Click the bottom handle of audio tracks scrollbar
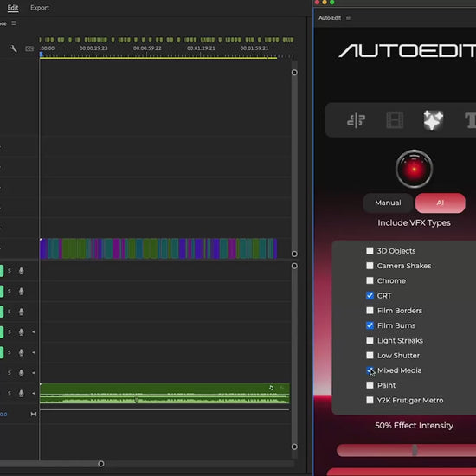The width and height of the screenshot is (476, 476). (x=294, y=447)
